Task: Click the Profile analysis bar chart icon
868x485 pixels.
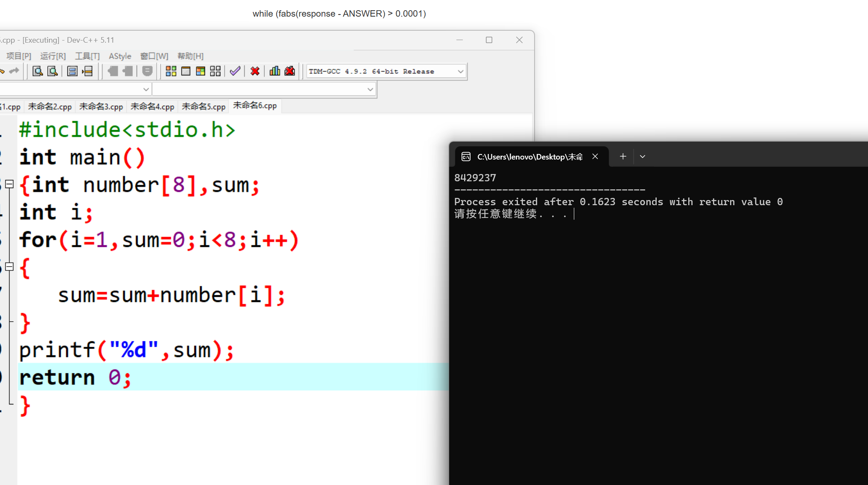Action: (275, 71)
